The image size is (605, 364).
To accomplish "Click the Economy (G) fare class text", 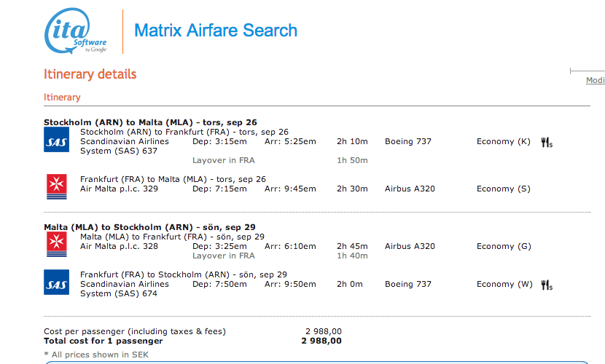I will [x=504, y=246].
